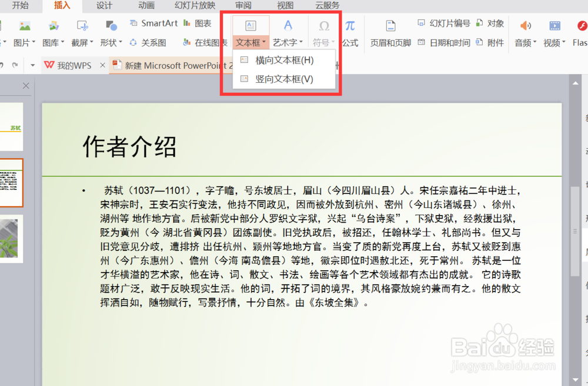Screen dimensions: 588x386
Task: Select 竖向文本框(V) from the text box menu
Action: [x=283, y=78]
